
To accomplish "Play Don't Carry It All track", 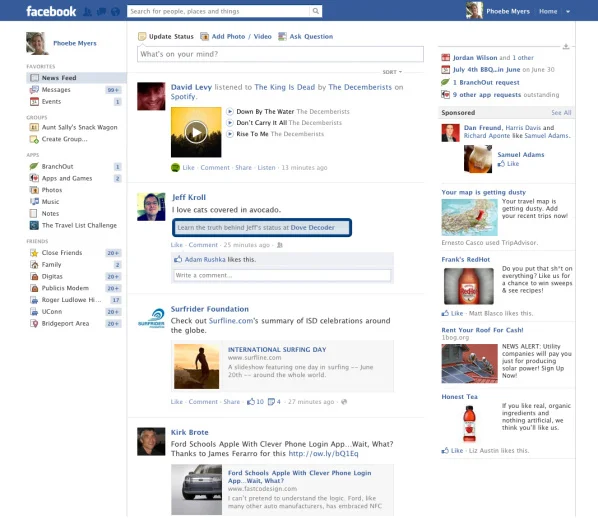I will tap(230, 123).
